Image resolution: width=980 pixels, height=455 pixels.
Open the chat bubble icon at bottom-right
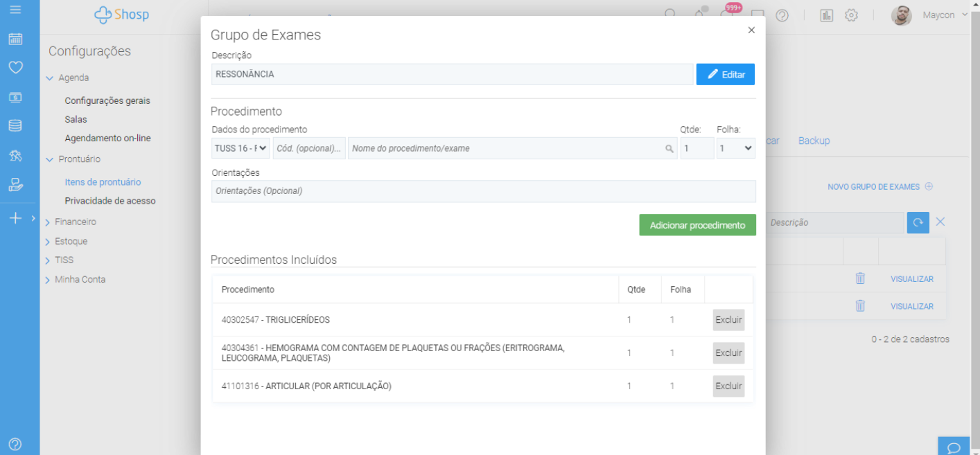[x=954, y=447]
